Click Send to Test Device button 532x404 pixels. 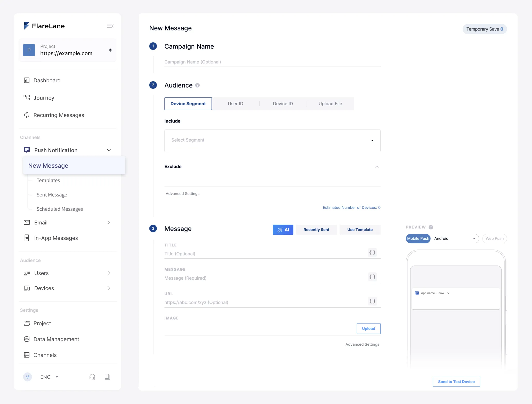[x=456, y=382]
